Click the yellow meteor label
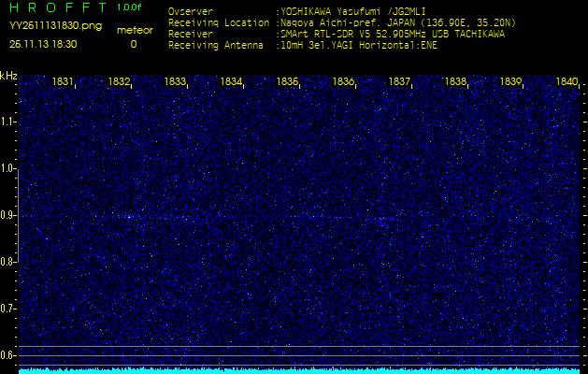Screen dimensions: 588x374 click(134, 30)
